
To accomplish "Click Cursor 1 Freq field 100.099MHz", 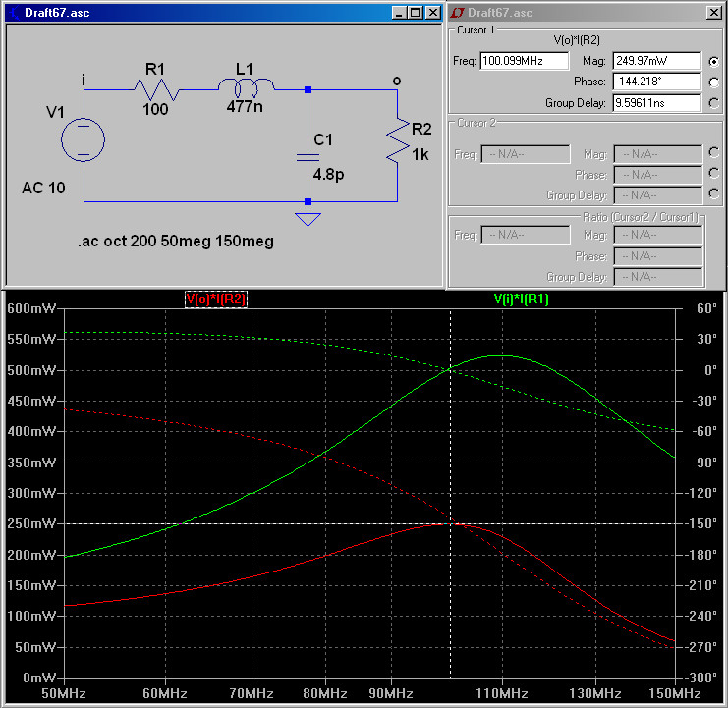I will [x=525, y=61].
